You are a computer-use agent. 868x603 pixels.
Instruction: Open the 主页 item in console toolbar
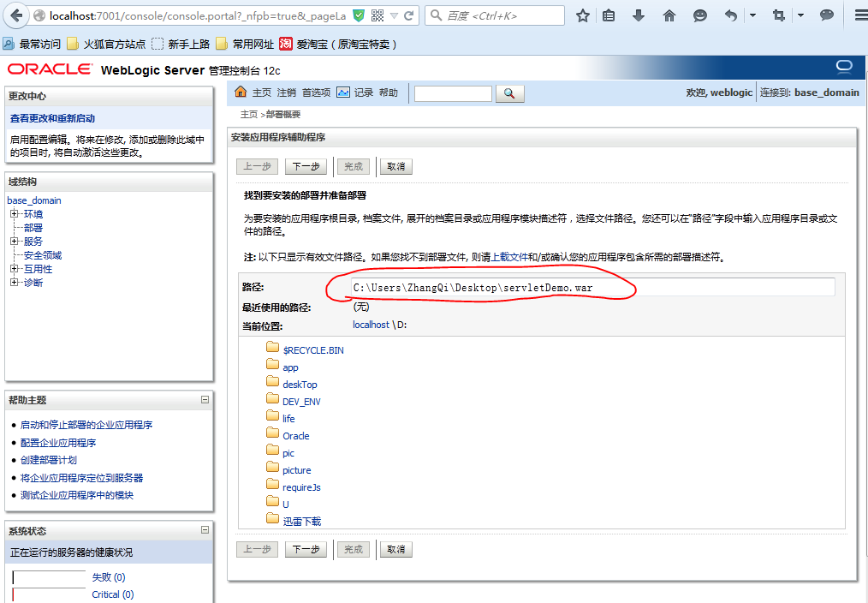point(262,93)
